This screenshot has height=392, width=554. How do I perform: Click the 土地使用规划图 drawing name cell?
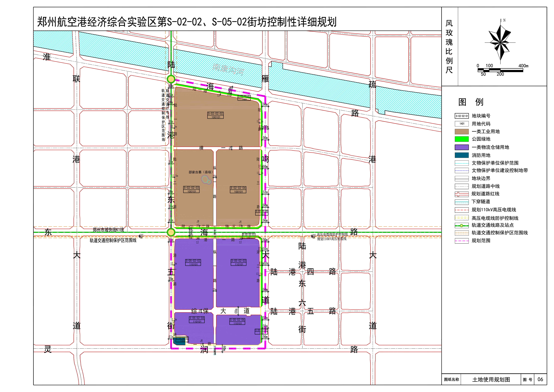click(x=491, y=379)
